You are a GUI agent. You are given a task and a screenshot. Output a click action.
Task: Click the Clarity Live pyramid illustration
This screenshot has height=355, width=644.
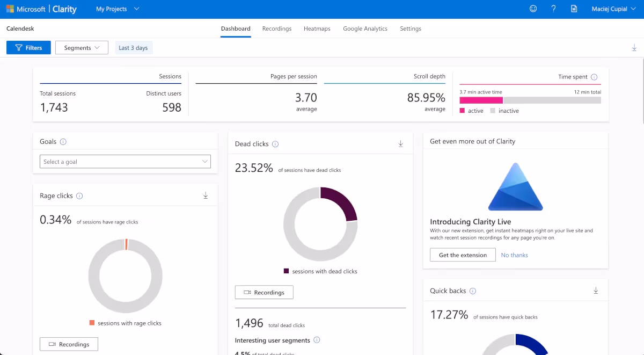tap(515, 186)
